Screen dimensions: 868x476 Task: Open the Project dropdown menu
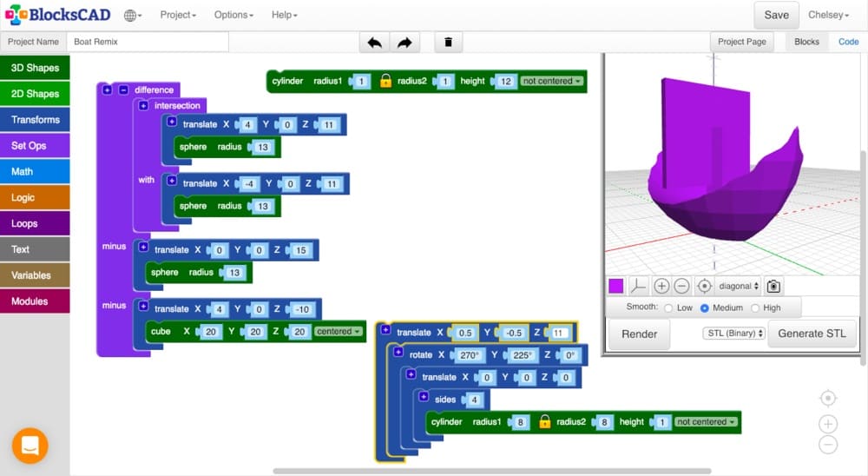[x=178, y=15]
